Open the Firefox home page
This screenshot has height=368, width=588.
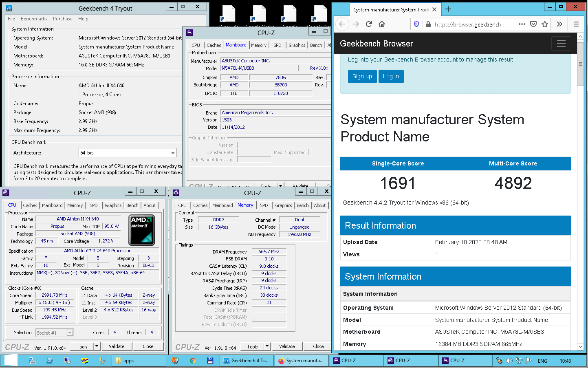(x=382, y=24)
